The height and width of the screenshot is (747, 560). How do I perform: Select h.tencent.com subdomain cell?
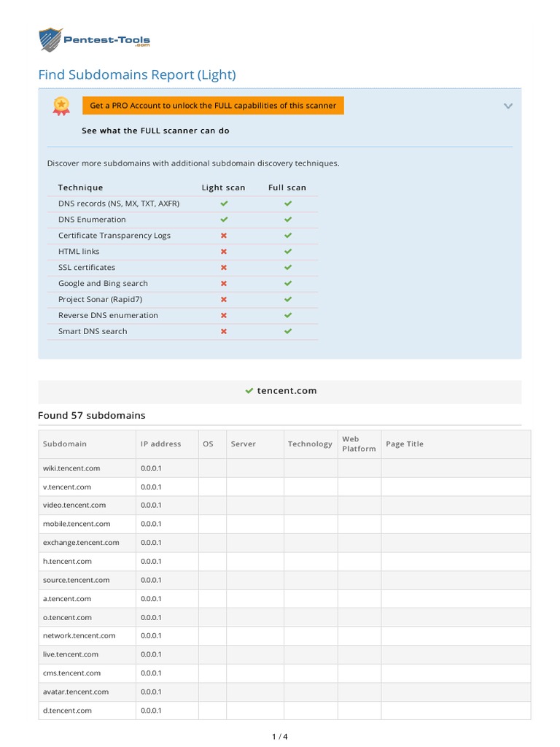tap(87, 562)
